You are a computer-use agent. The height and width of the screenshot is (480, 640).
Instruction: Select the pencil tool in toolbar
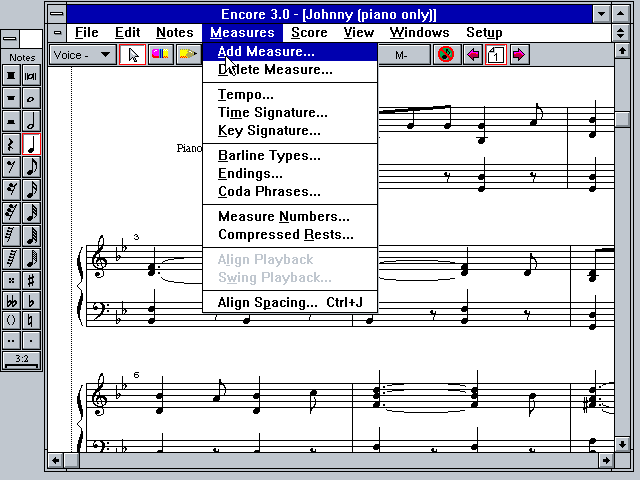(187, 55)
